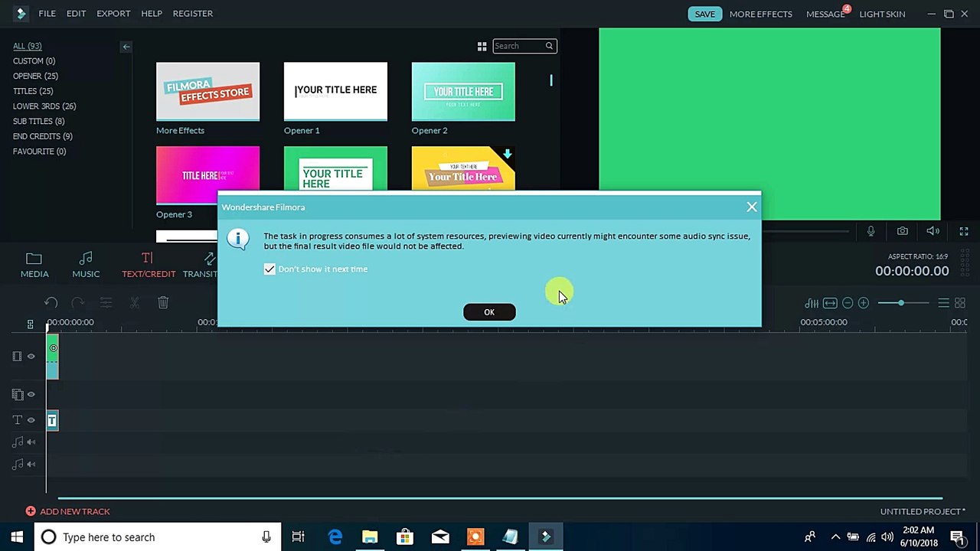The height and width of the screenshot is (551, 980).
Task: Open the EDIT menu
Action: point(76,14)
